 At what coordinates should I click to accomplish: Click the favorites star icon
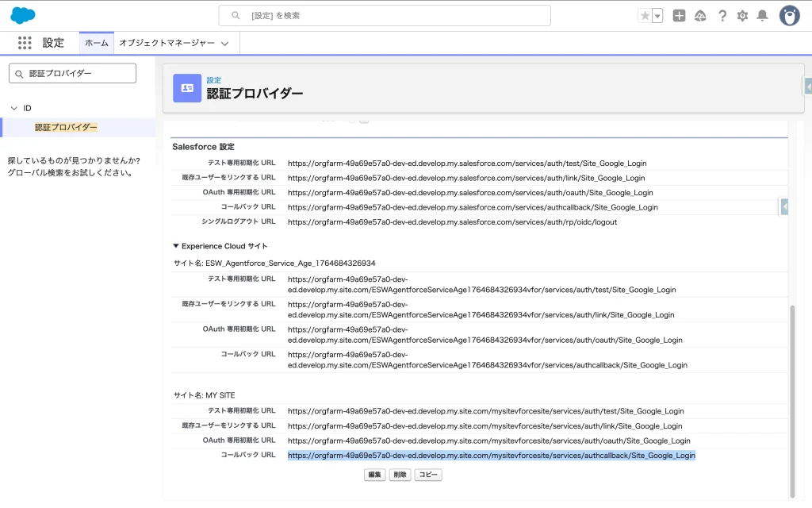pos(645,16)
